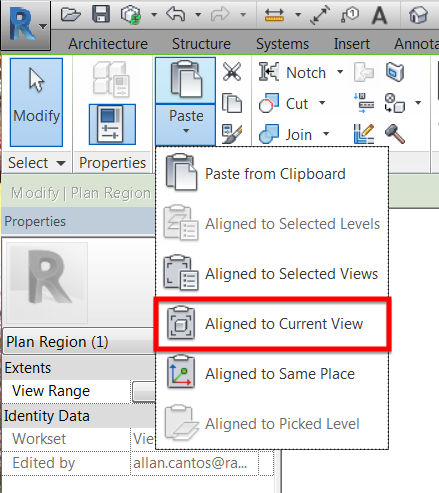
Task: Click the Demolish hammer icon
Action: 395,134
